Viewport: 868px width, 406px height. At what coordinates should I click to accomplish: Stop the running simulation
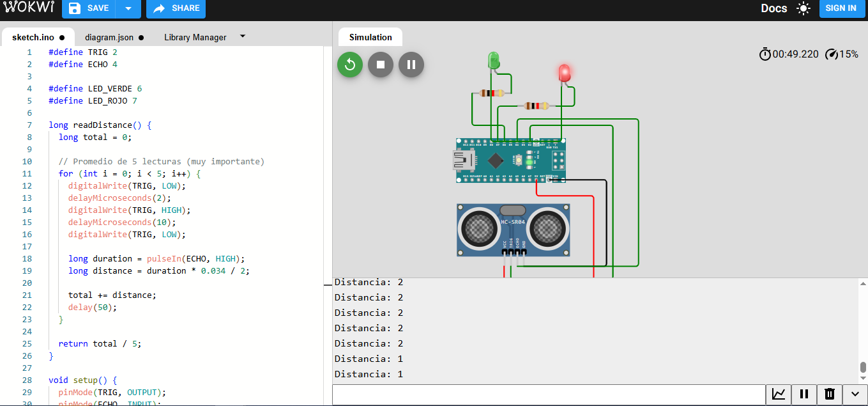(x=381, y=65)
